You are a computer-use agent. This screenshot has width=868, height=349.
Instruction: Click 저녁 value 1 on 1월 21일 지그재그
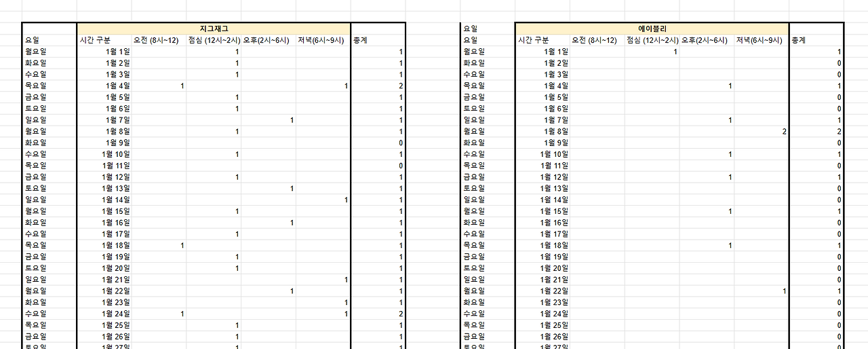[347, 280]
